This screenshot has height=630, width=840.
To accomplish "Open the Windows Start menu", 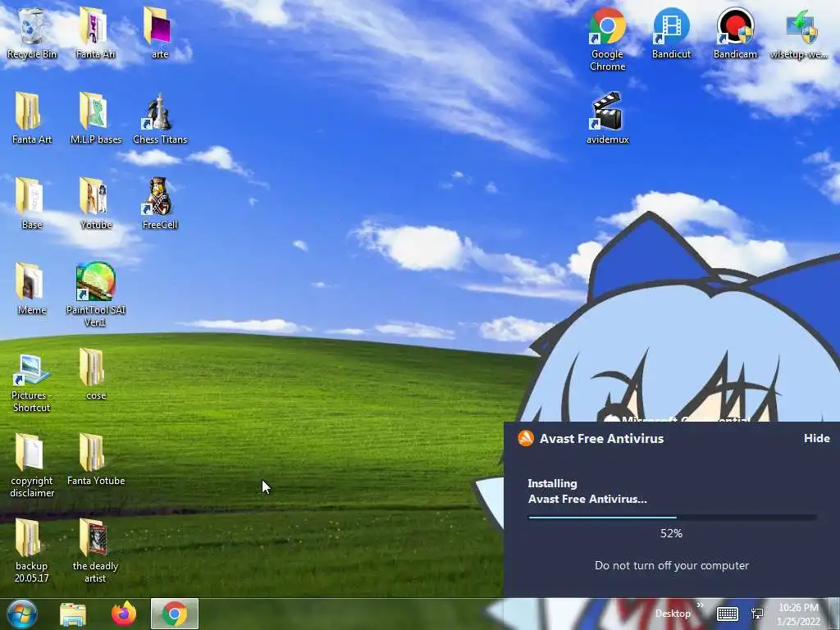I will click(x=22, y=614).
